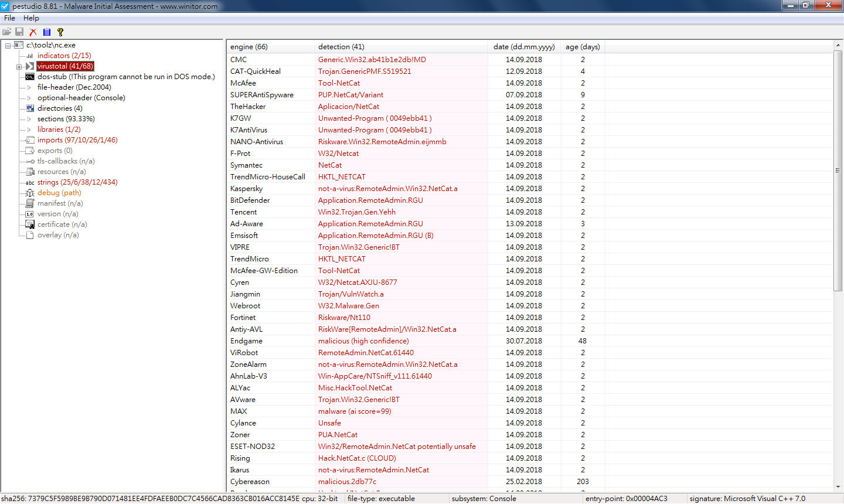Select the imports arrow icon
The width and height of the screenshot is (844, 504).
point(30,140)
